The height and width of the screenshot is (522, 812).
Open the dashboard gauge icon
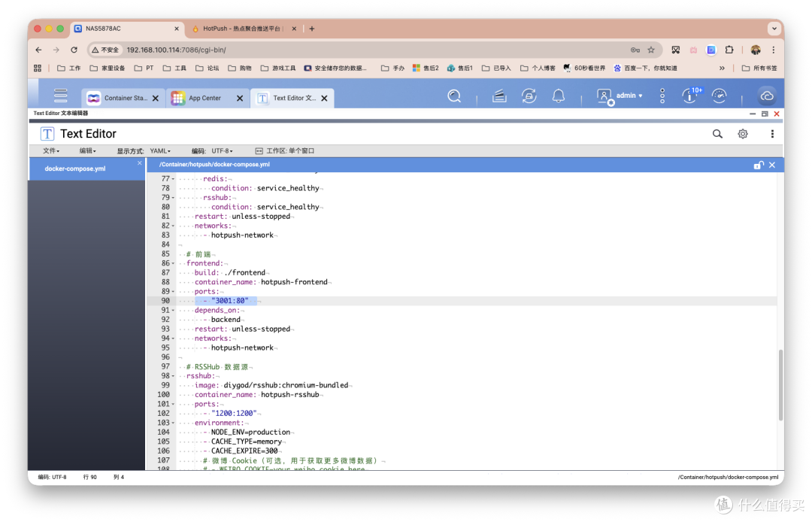coord(720,96)
